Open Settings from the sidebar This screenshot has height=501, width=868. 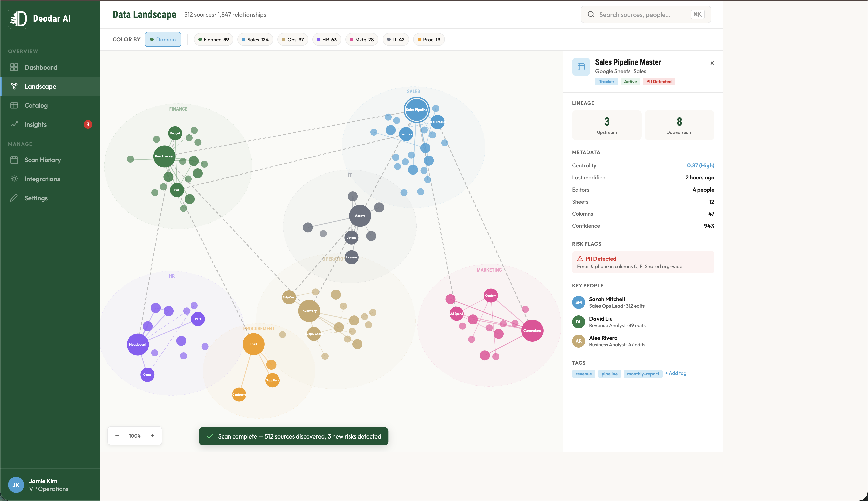tap(36, 198)
